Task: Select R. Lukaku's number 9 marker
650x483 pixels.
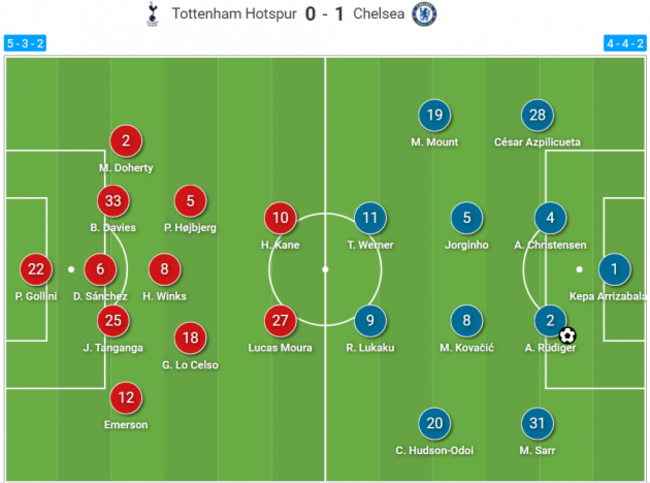Action: [x=370, y=321]
